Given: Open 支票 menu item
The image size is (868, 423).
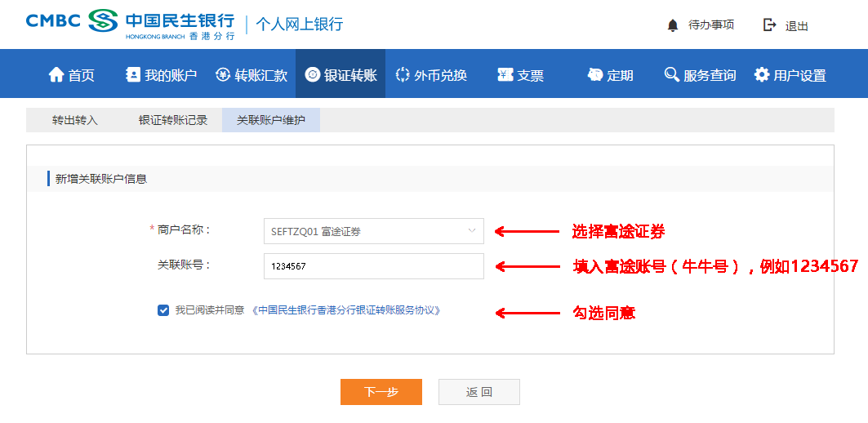Looking at the screenshot, I should click(x=520, y=75).
